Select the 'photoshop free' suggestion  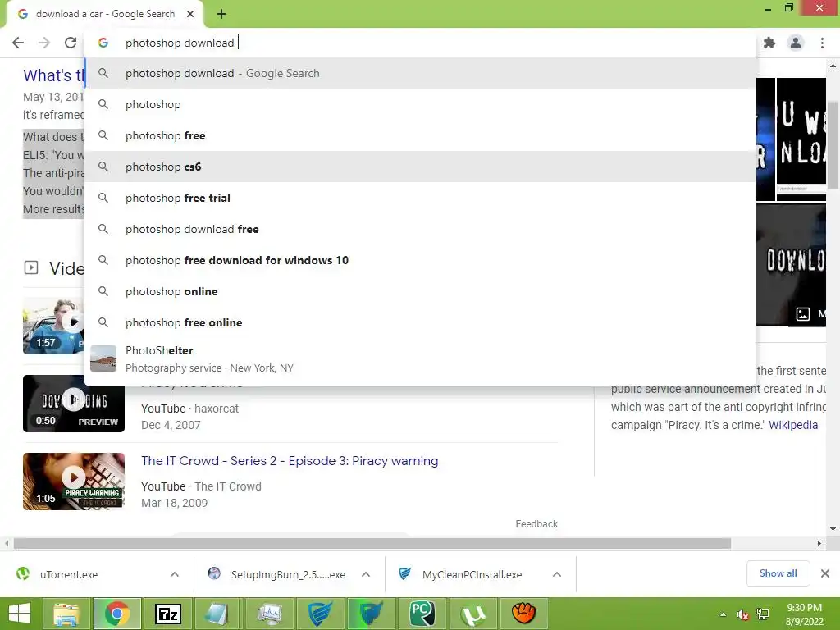(x=421, y=135)
